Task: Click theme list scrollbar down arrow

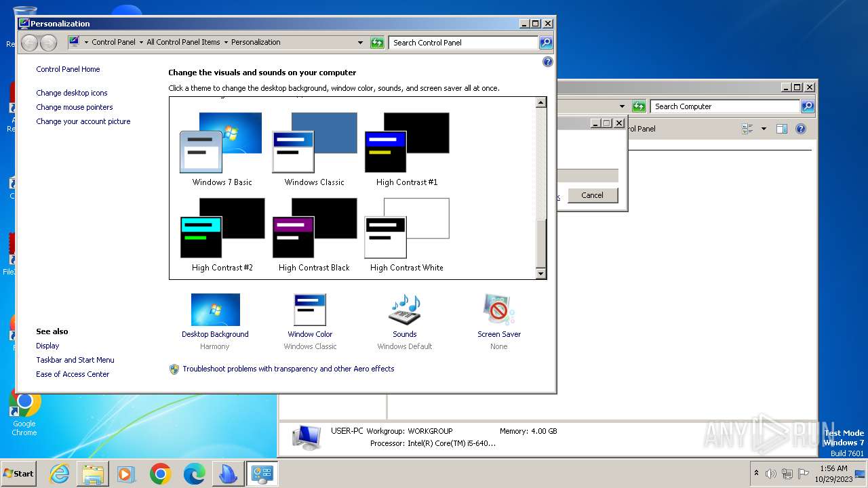Action: click(x=540, y=274)
